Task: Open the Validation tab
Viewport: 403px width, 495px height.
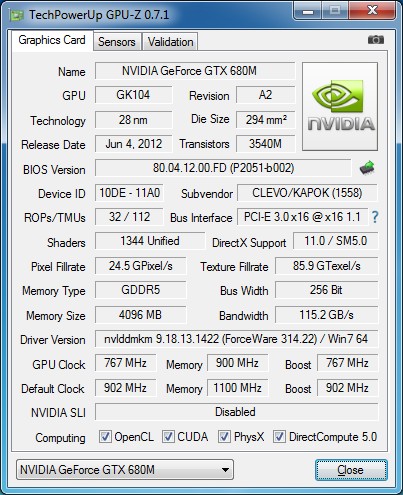Action: point(170,42)
